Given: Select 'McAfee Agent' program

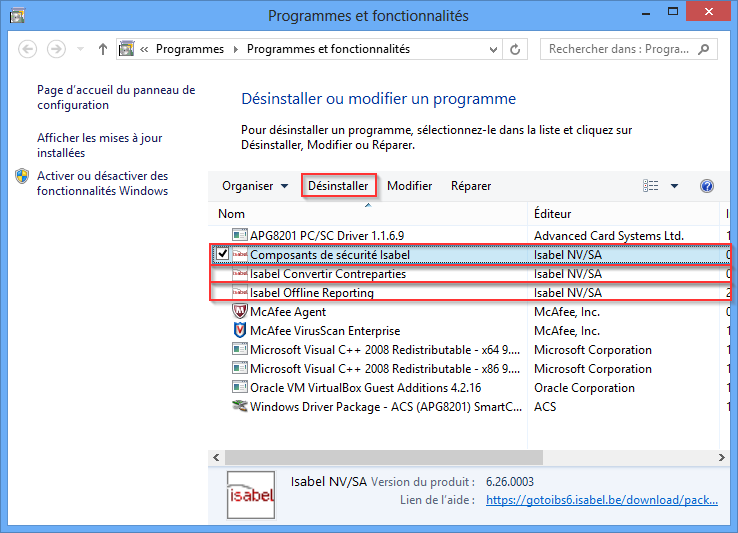Looking at the screenshot, I should [x=288, y=312].
